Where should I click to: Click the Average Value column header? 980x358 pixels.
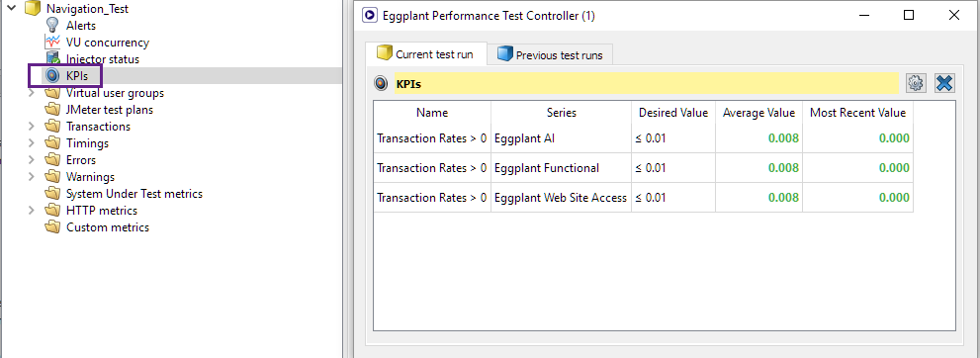click(758, 113)
